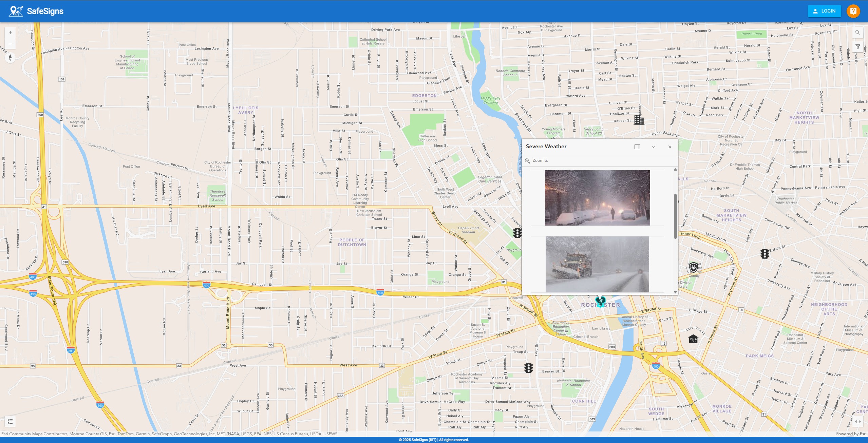Dock the Severe Weather popup
The image size is (868, 443).
click(638, 147)
